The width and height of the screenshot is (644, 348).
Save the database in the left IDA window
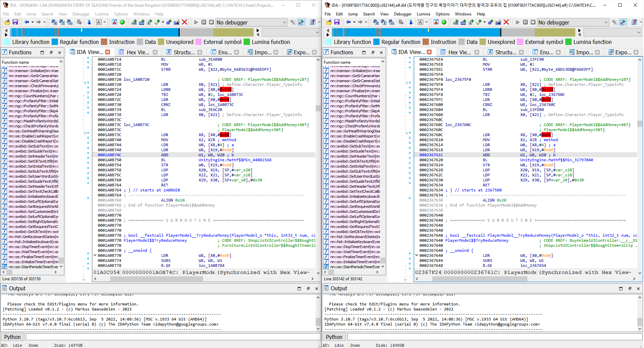(15, 22)
